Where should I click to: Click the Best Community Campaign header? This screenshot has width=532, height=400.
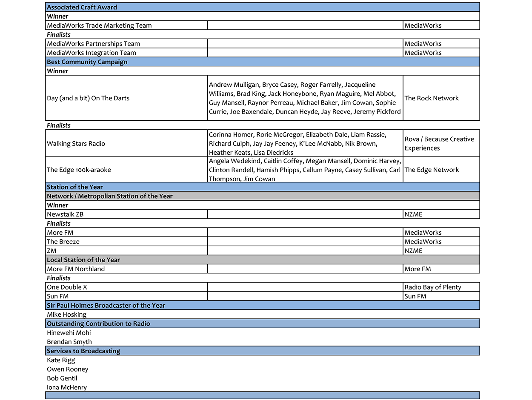click(x=262, y=62)
